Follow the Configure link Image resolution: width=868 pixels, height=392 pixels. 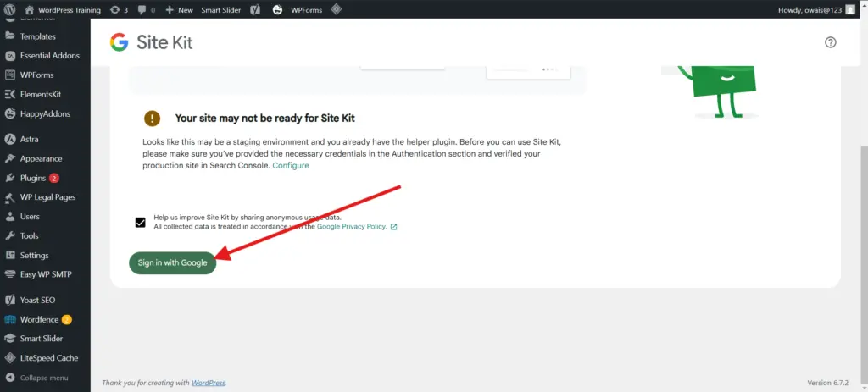click(291, 165)
